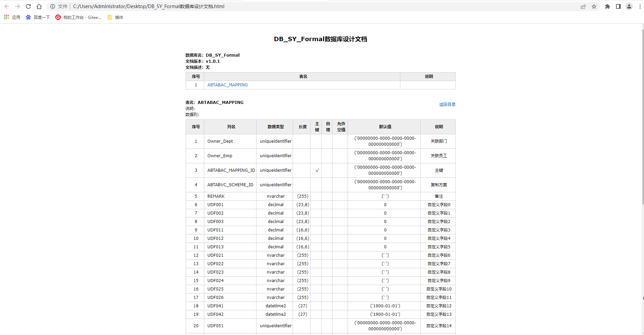Click the Owner_Dept column name cell

[230, 141]
